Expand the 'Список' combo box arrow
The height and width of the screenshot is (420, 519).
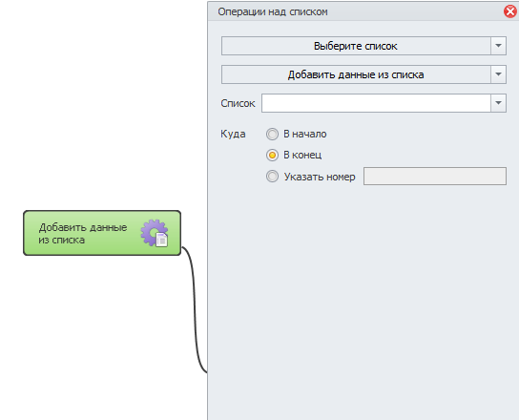[498, 103]
